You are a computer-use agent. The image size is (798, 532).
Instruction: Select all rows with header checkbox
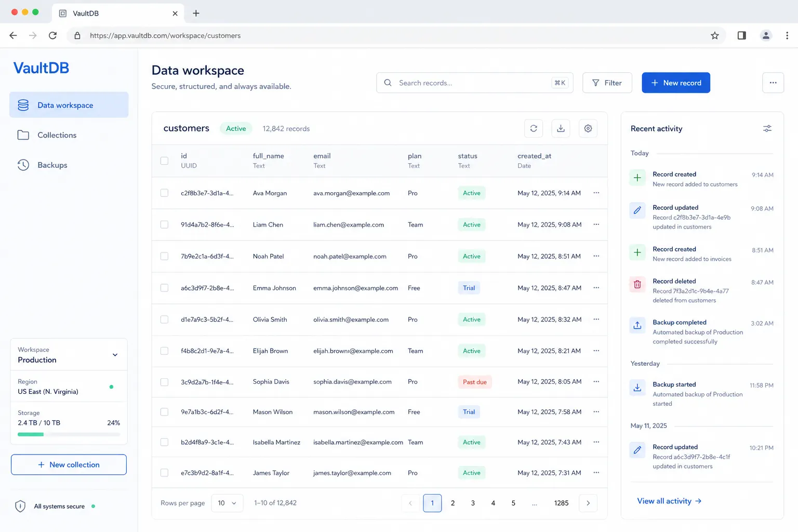pyautogui.click(x=164, y=161)
